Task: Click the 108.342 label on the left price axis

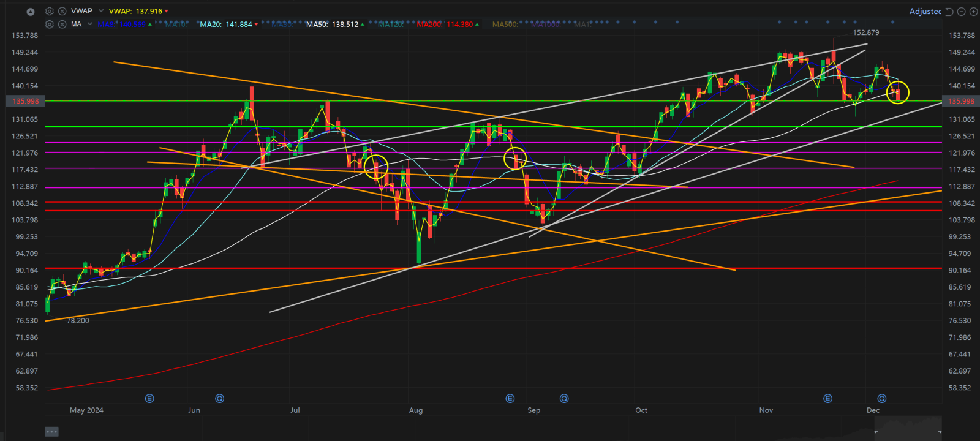Action: pos(25,203)
